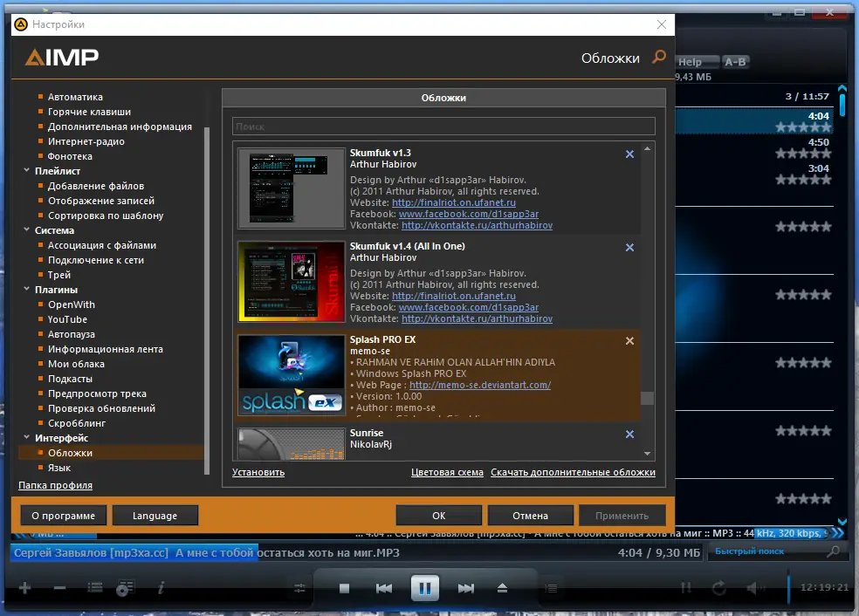Screen dimensions: 859x616
Task: Click the 12:19:21 clock display in player
Action: pos(824,587)
